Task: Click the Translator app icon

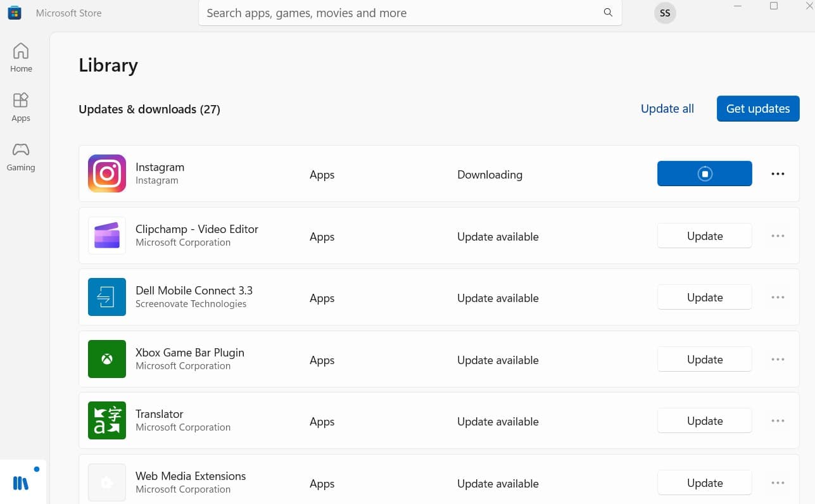Action: [x=107, y=420]
